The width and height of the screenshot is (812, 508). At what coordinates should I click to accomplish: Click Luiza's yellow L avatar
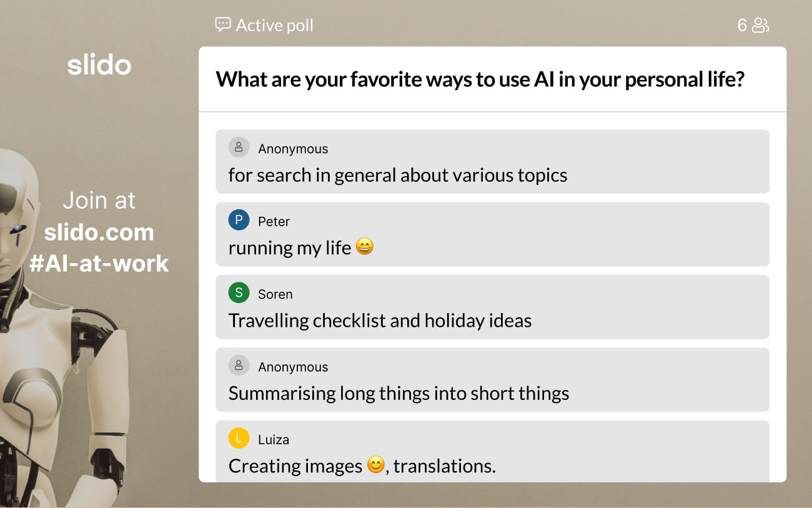point(239,439)
